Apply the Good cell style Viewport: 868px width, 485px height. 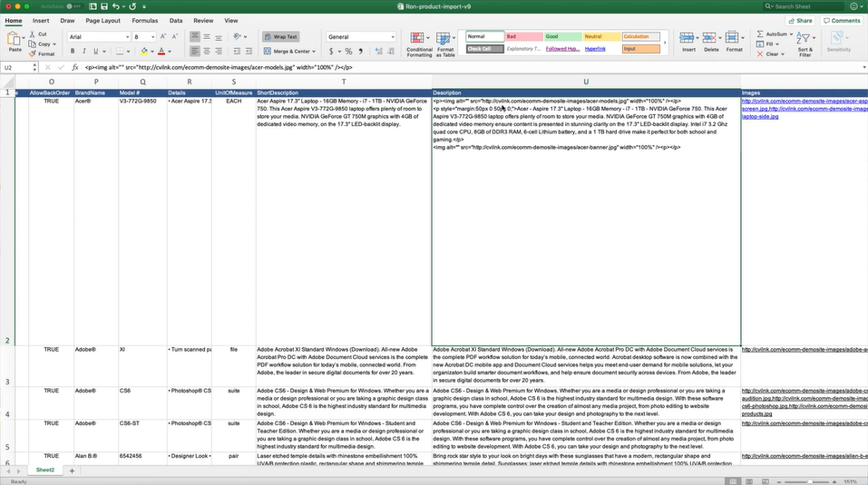point(562,36)
